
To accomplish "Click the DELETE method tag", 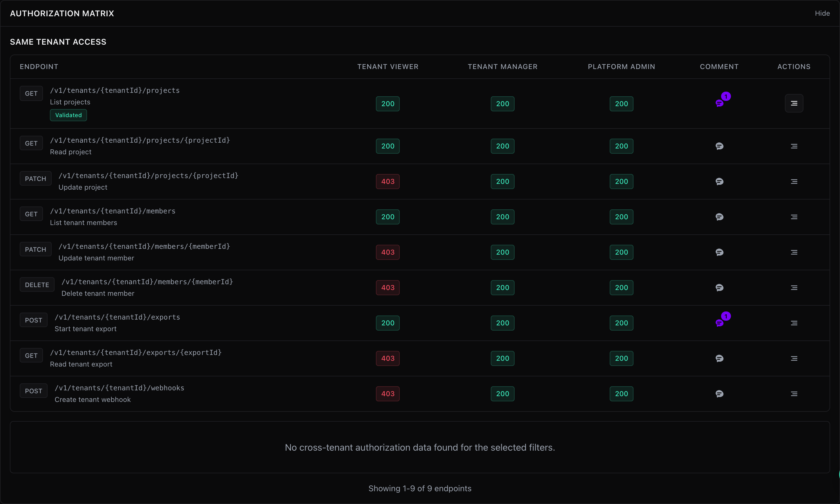I will (x=37, y=284).
